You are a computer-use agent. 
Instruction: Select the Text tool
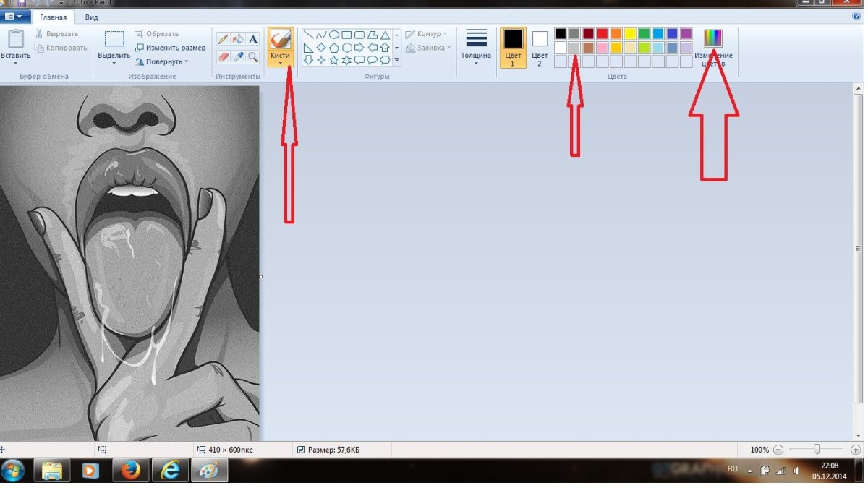pyautogui.click(x=253, y=39)
